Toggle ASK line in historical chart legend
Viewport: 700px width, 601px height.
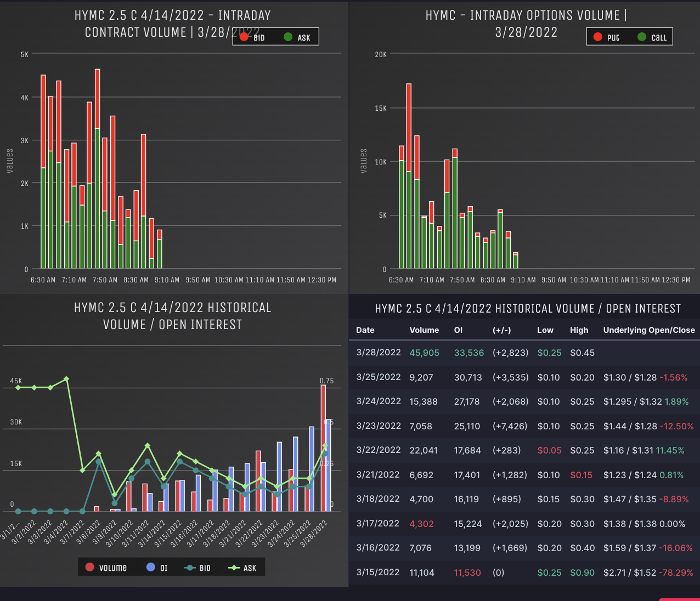point(242,568)
